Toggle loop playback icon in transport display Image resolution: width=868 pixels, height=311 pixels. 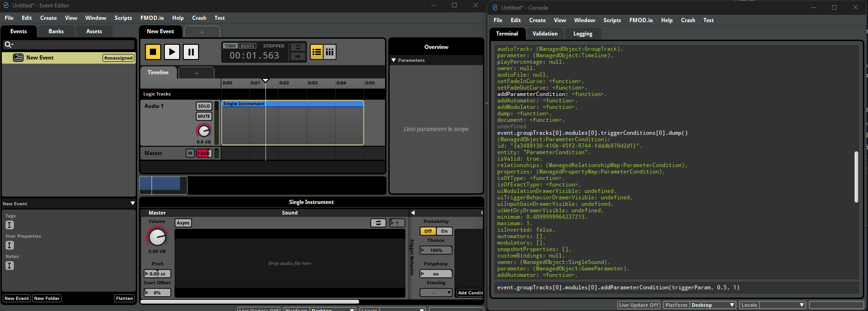pyautogui.click(x=298, y=47)
